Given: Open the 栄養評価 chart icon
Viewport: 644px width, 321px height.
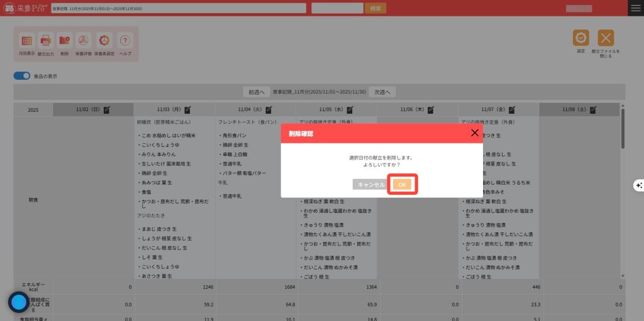Looking at the screenshot, I should coord(84,41).
